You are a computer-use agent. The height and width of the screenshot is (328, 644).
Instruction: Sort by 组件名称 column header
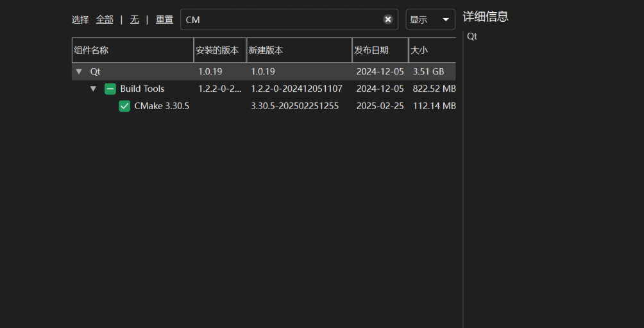pos(133,50)
